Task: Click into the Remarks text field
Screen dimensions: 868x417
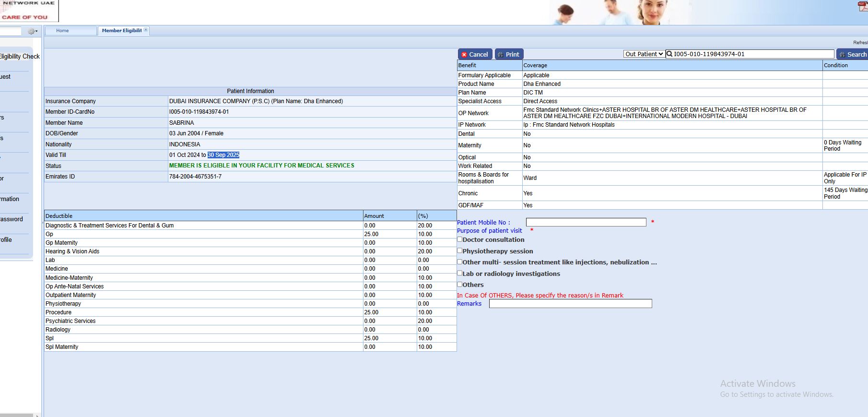Action: tap(570, 304)
